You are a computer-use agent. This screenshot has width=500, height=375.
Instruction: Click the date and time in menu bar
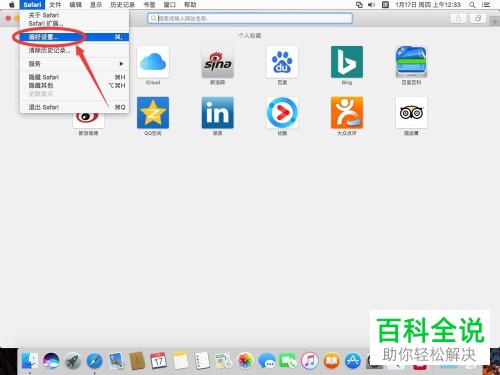pyautogui.click(x=428, y=5)
